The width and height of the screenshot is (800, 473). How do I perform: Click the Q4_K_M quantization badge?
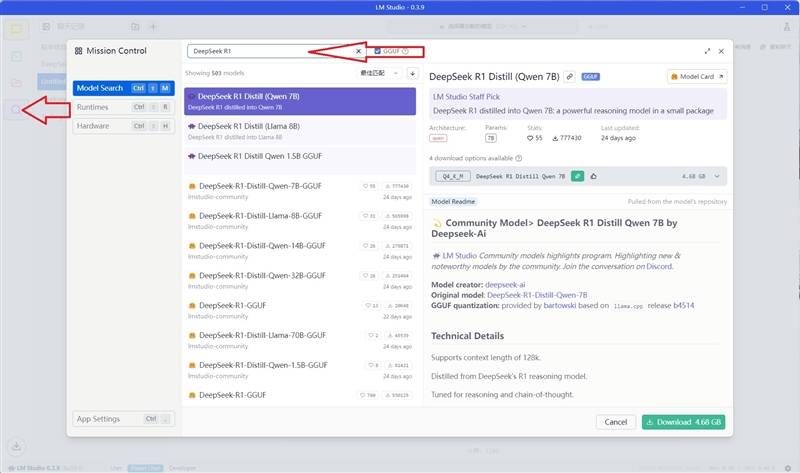point(453,176)
